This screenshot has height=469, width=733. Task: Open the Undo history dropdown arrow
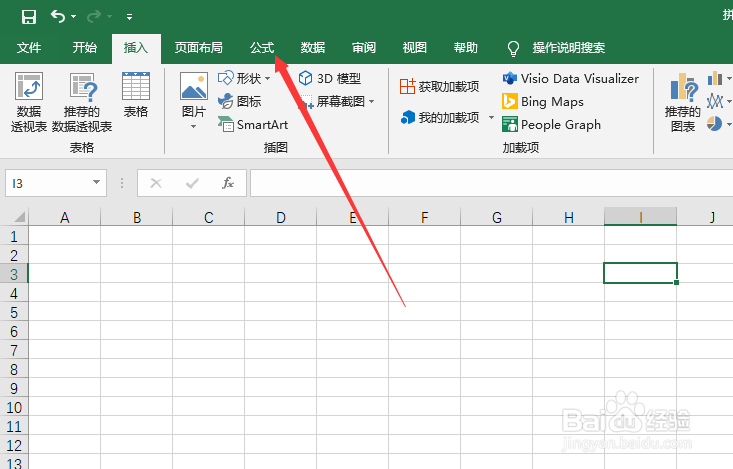pos(74,17)
